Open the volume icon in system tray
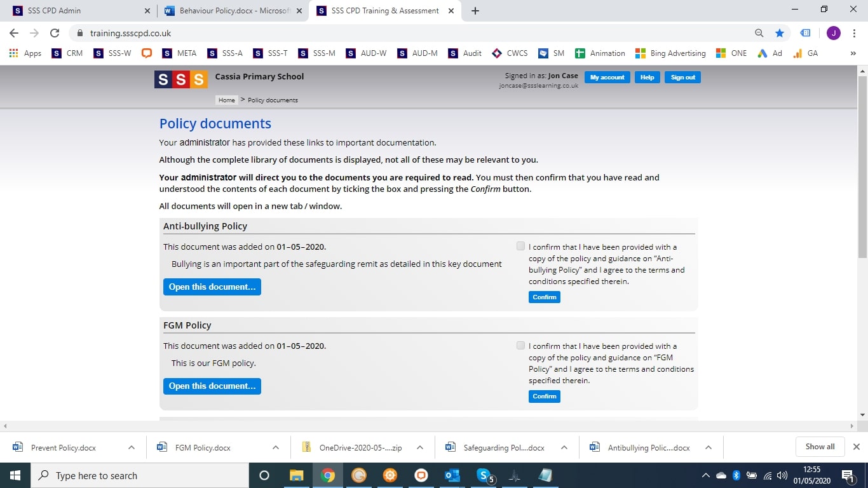The width and height of the screenshot is (868, 488). [782, 475]
